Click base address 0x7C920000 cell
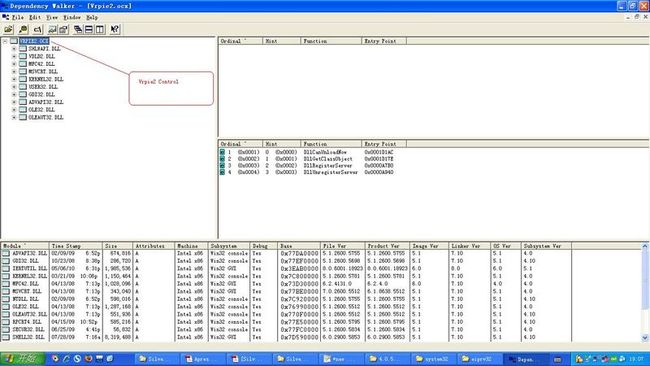The image size is (650, 366). (x=299, y=299)
